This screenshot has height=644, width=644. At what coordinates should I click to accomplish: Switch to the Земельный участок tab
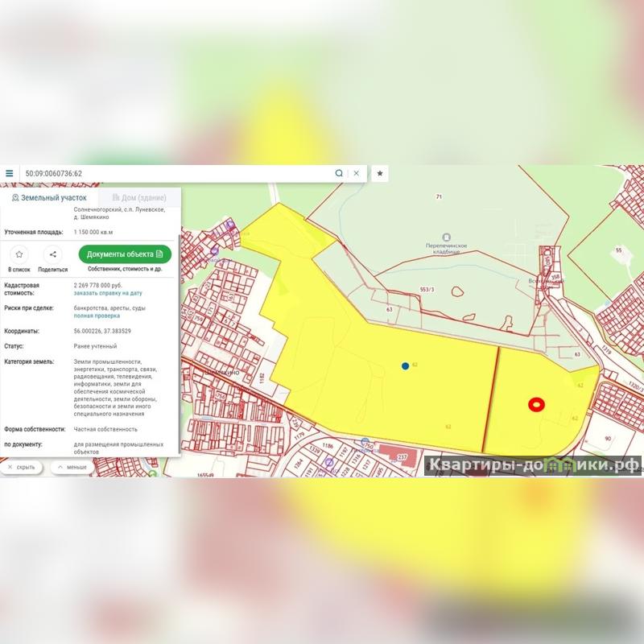49,197
